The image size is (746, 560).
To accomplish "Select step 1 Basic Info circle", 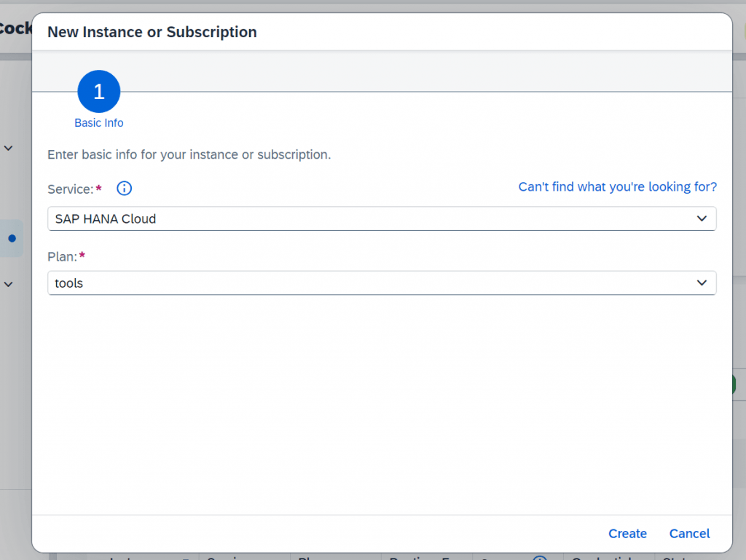I will click(99, 91).
